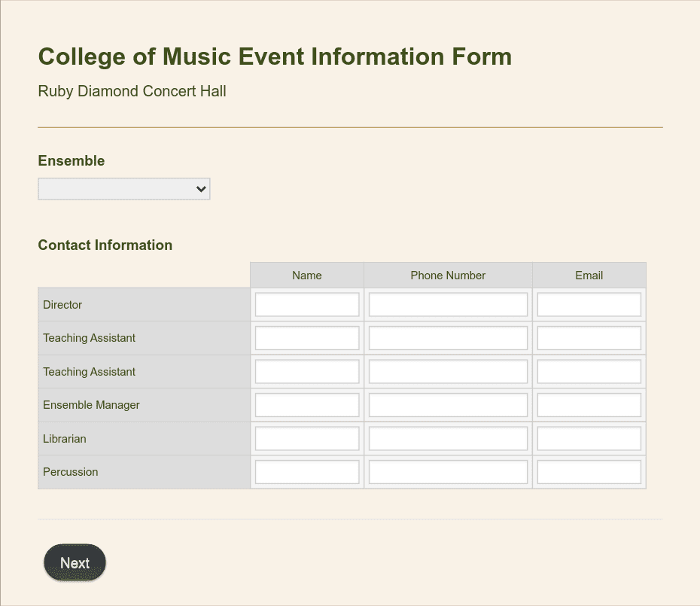Click the Percussion Name field
Viewport: 700px width, 606px height.
[307, 472]
